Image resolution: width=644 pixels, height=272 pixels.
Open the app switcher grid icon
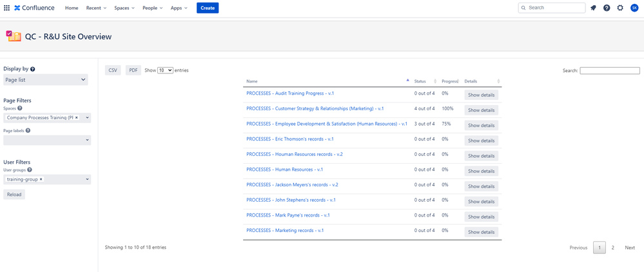pyautogui.click(x=6, y=8)
